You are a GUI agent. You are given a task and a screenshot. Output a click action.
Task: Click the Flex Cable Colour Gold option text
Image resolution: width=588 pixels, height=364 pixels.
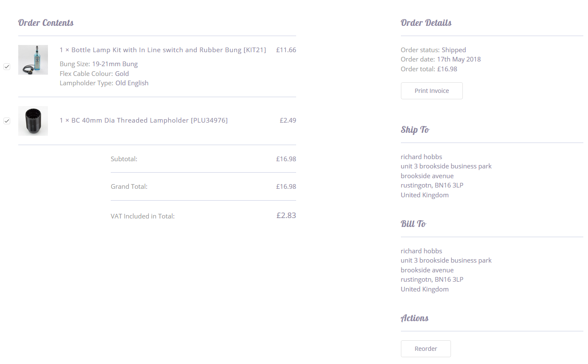click(x=94, y=74)
